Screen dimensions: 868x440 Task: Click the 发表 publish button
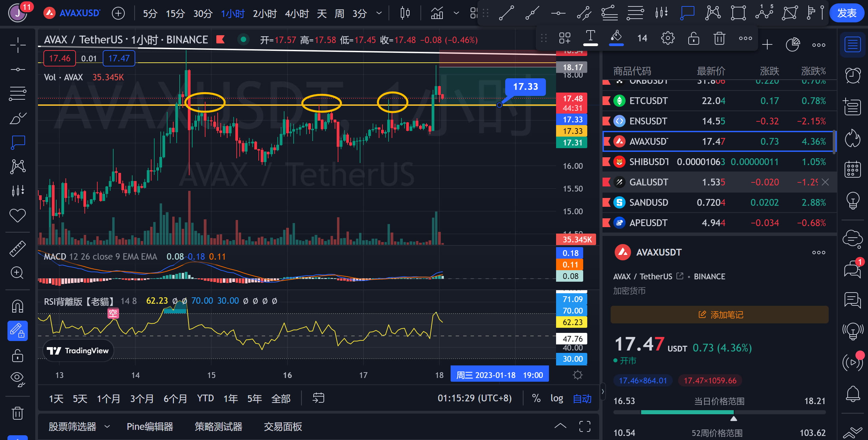pyautogui.click(x=847, y=13)
